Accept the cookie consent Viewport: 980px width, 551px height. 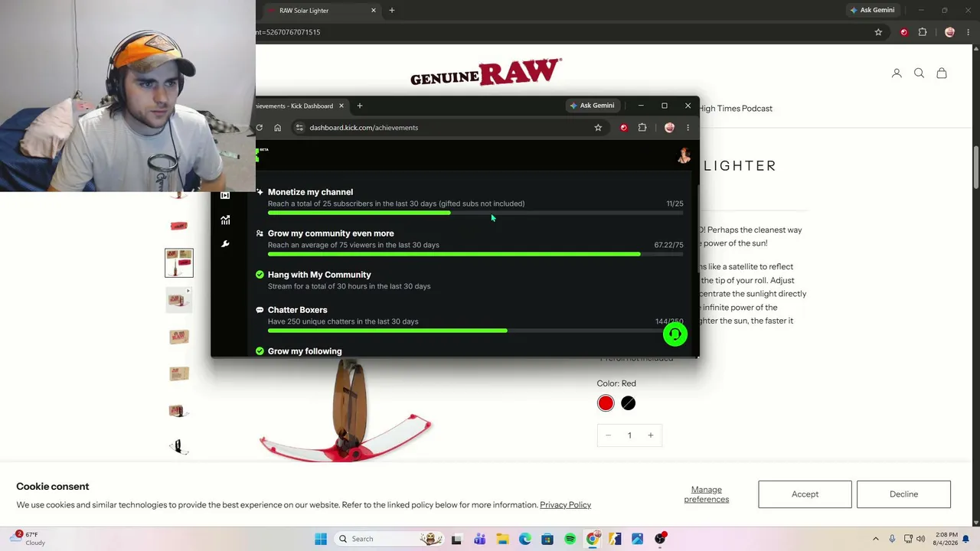click(805, 494)
